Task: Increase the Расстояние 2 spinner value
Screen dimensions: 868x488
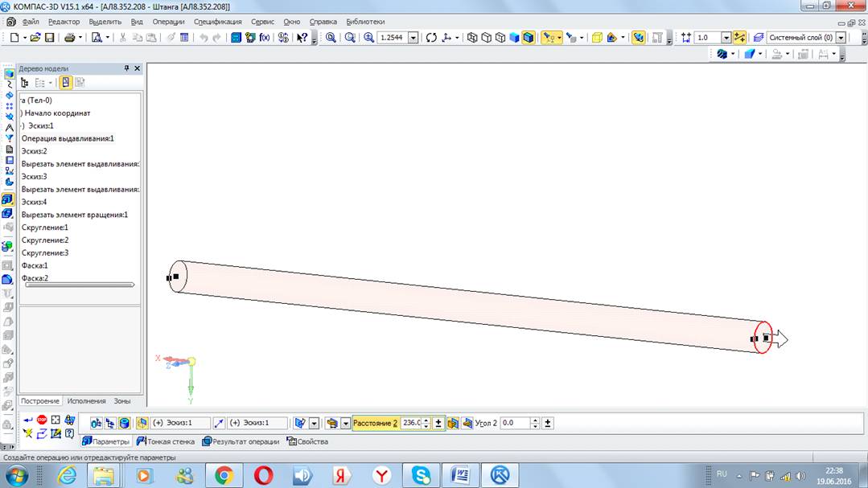Action: [426, 420]
